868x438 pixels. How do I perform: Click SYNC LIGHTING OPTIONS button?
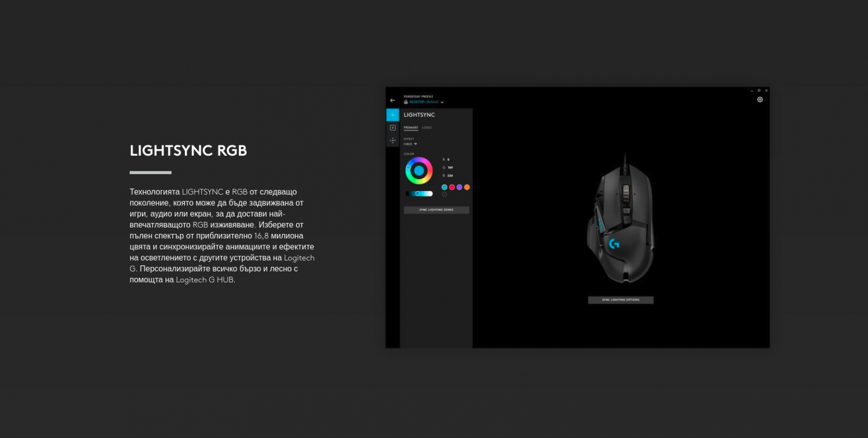[x=621, y=300]
